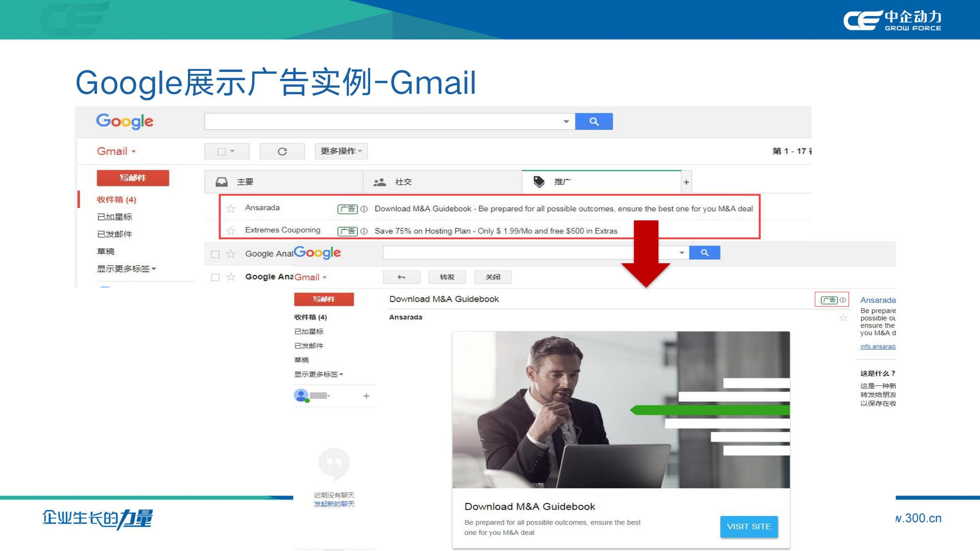Click the 转发 forward button
Screen dimensions: 980x551
click(447, 277)
